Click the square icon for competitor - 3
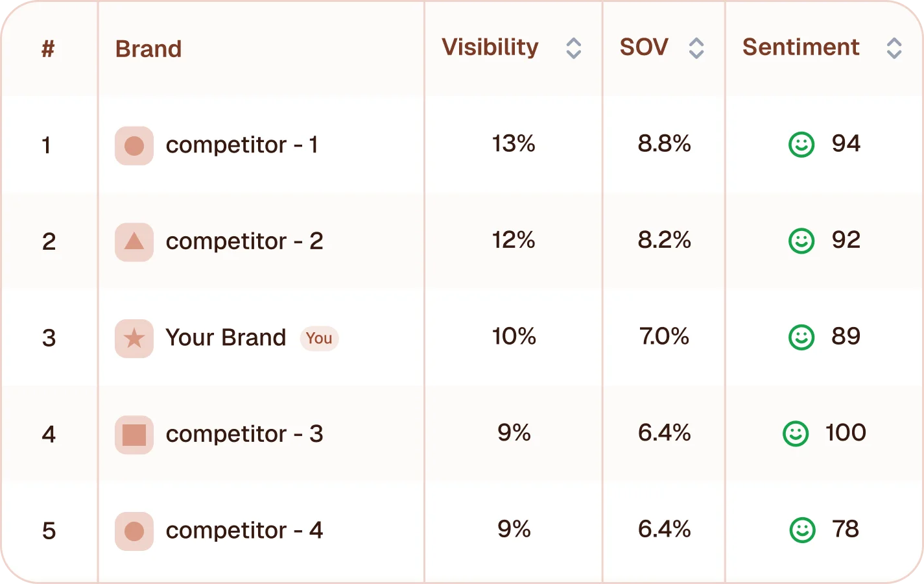 point(134,435)
